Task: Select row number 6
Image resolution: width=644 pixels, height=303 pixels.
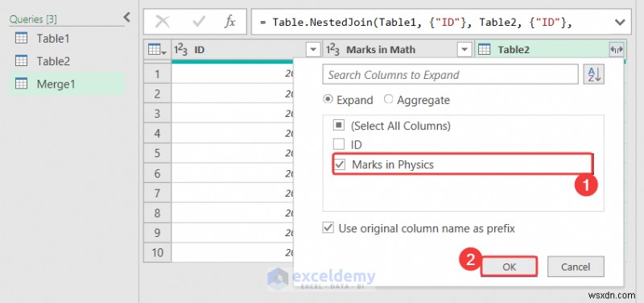Action: [157, 173]
